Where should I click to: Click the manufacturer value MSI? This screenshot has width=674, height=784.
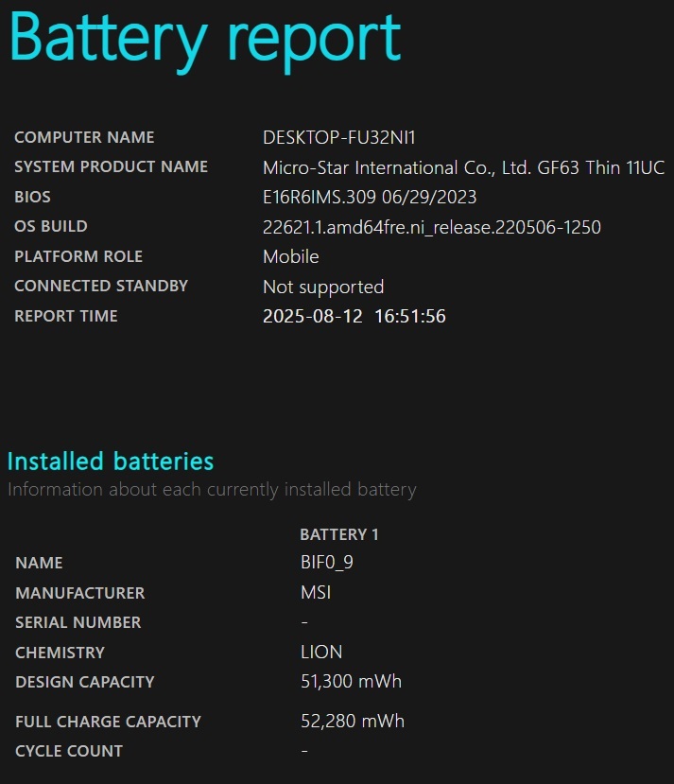click(x=316, y=593)
